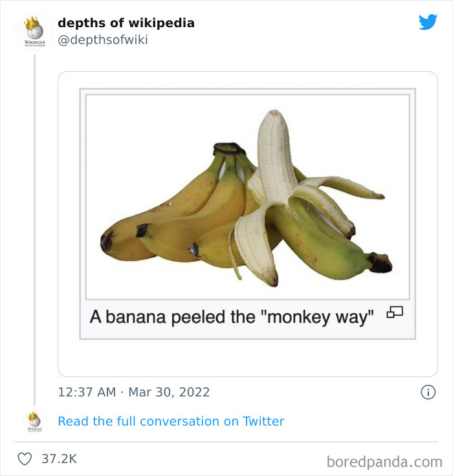Click the Mar 30, 2022 date
Viewport: 453px width, 476px height.
(x=169, y=392)
